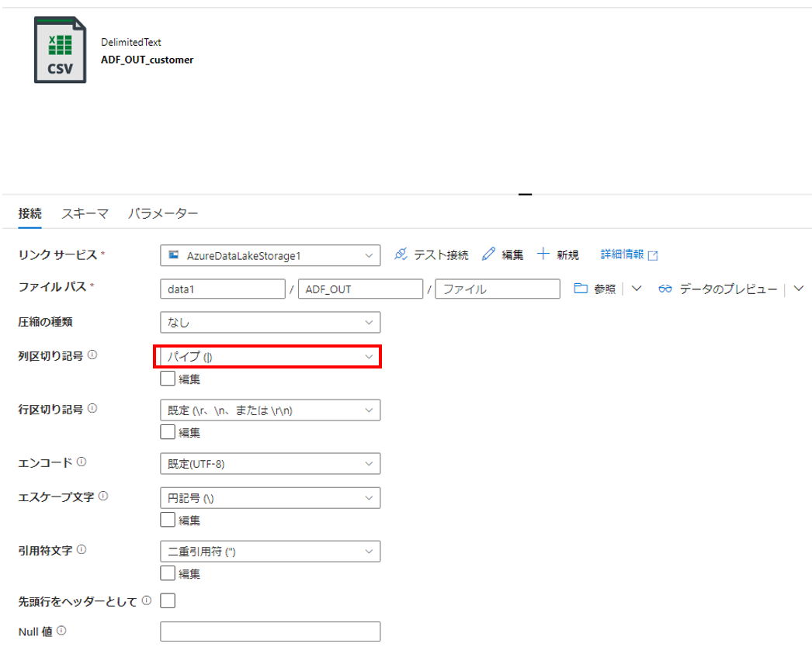
Task: Click info icon next to エスケープ文字
Action: point(103,496)
